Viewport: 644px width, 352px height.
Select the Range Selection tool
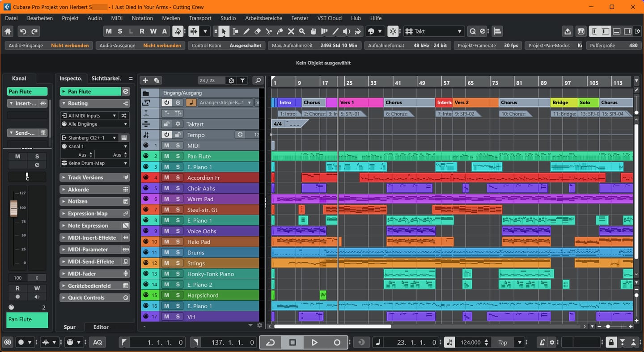tap(235, 31)
